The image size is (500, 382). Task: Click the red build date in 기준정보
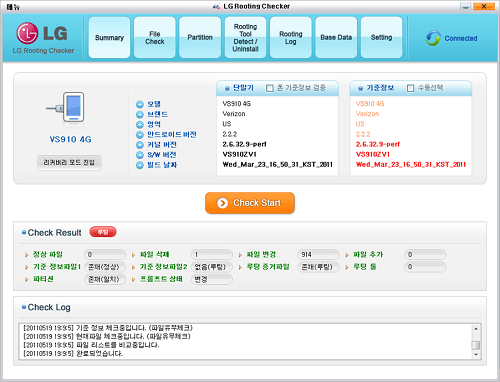click(411, 164)
